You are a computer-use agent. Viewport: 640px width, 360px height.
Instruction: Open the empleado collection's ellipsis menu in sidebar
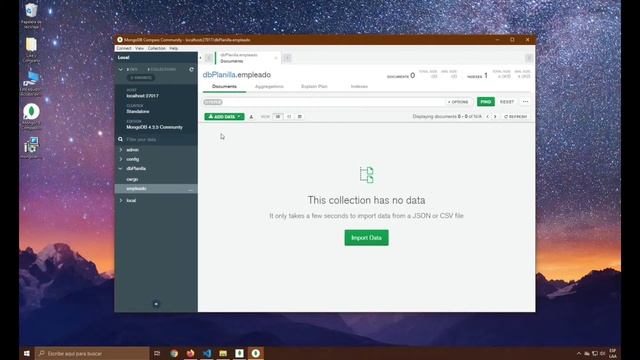click(x=190, y=189)
